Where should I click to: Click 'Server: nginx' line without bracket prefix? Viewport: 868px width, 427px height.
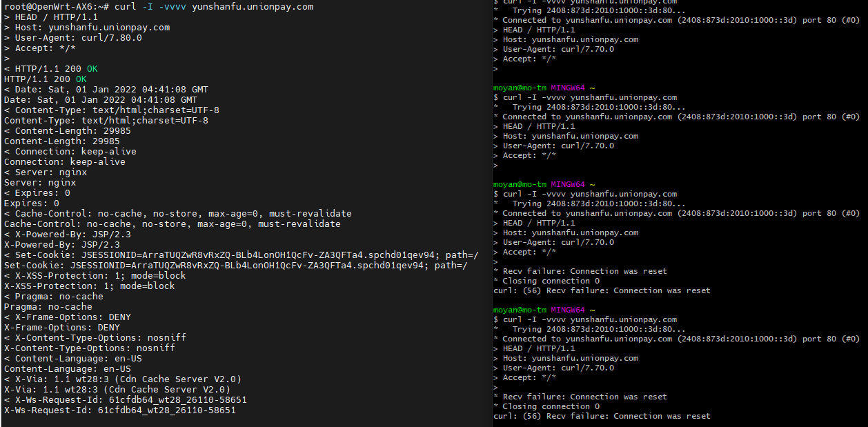(39, 183)
